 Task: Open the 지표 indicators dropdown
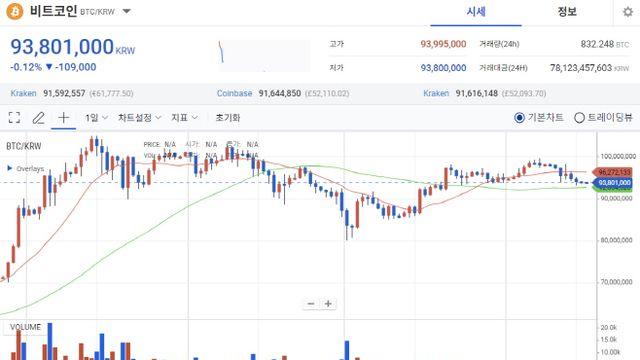tap(184, 118)
